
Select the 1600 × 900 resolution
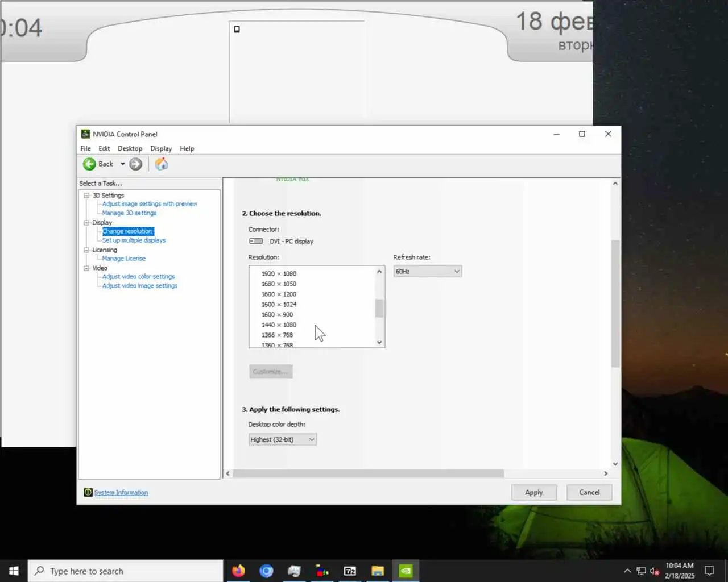point(277,315)
